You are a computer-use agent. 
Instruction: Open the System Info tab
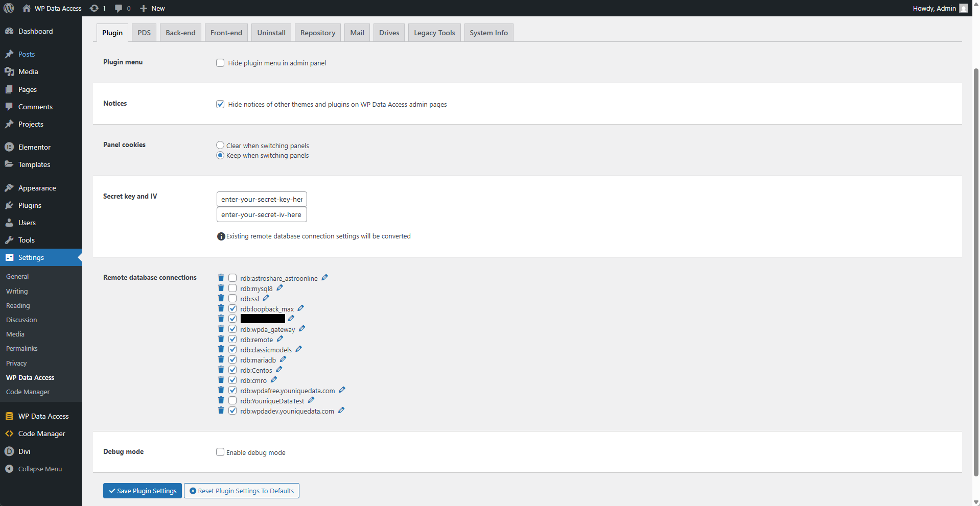tap(488, 32)
